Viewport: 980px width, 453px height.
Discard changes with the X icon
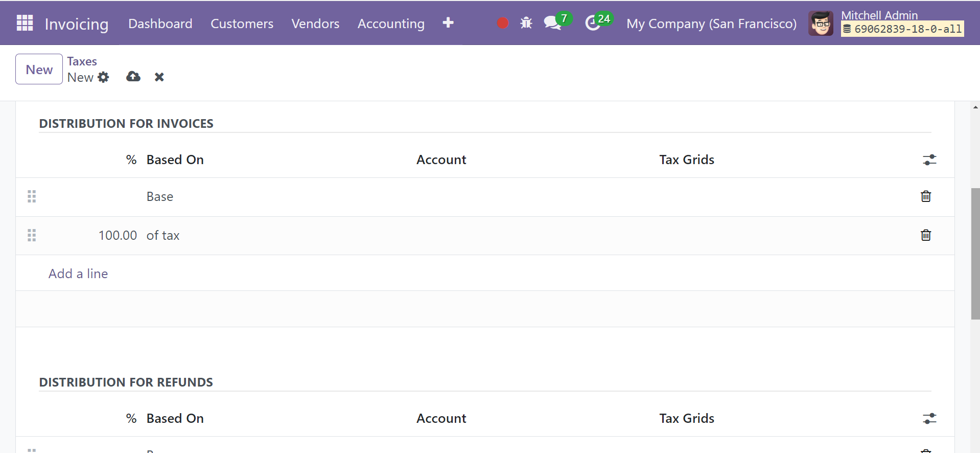[159, 77]
